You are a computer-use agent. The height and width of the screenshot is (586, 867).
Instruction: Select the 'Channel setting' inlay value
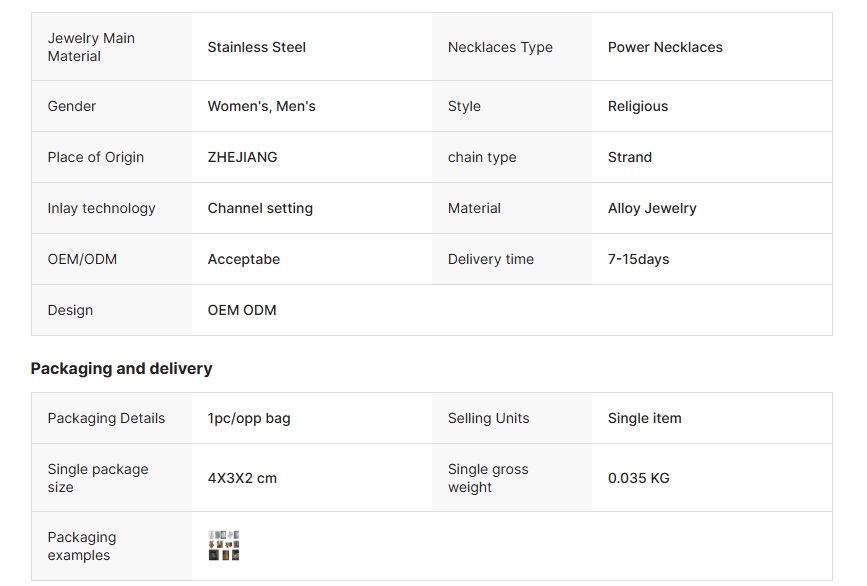coord(260,208)
